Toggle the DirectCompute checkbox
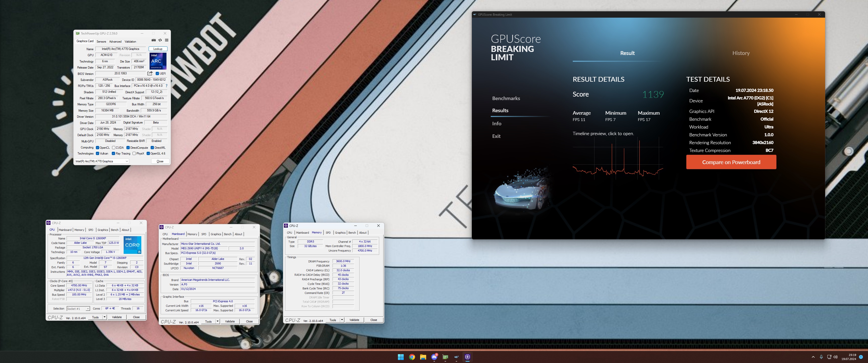 pyautogui.click(x=128, y=147)
